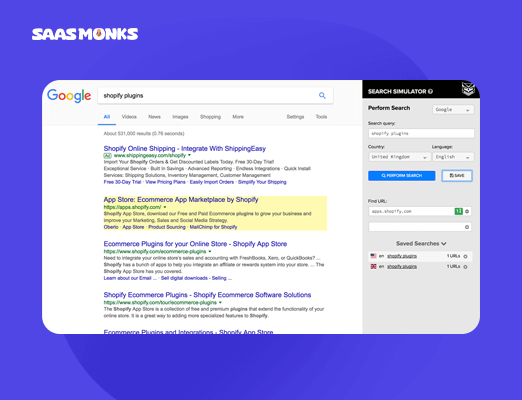Click the green rank badge in Find URL field
Image resolution: width=522 pixels, height=400 pixels.
(459, 211)
